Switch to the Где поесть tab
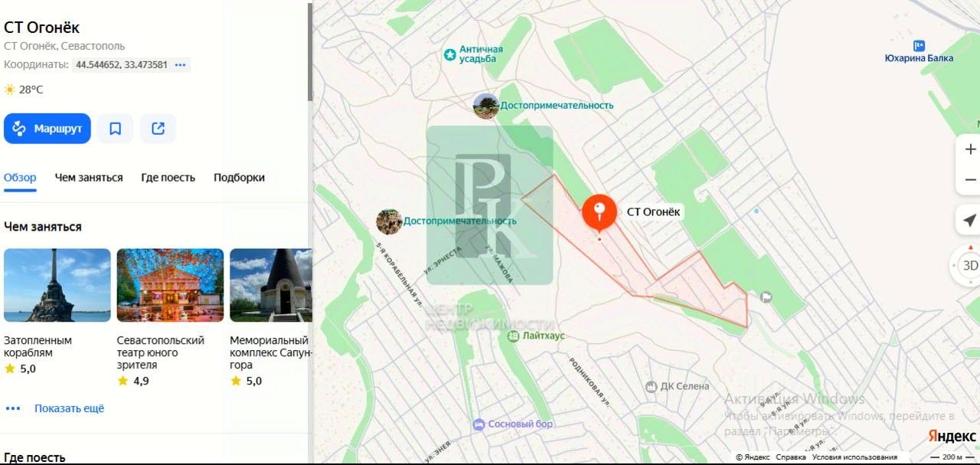This screenshot has width=980, height=465. point(168,178)
